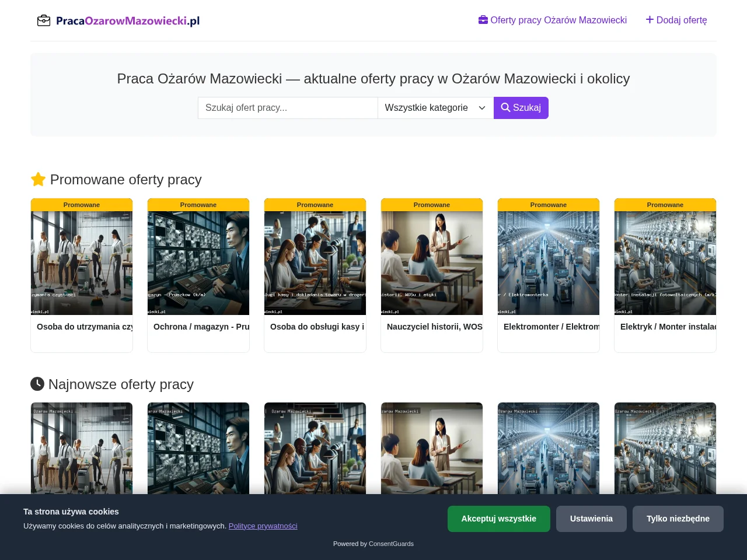Open promoted Nauczyciel historii, WOS image
The width and height of the screenshot is (747, 560).
432,263
